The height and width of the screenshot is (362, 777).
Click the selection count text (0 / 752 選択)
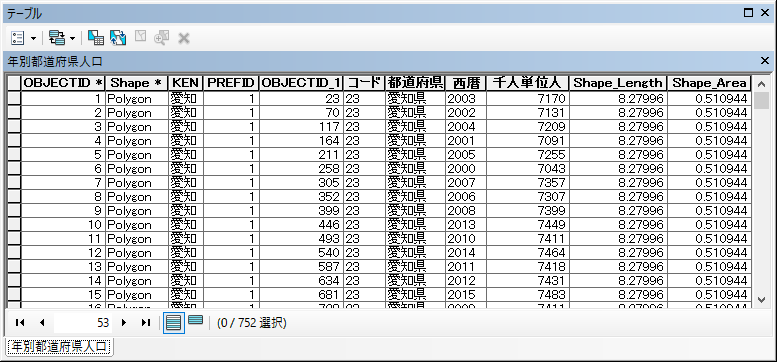pos(252,323)
